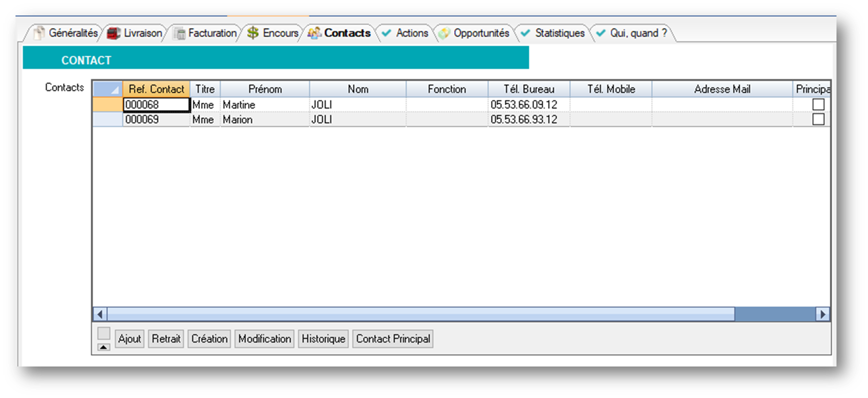Click the green dollar Encours icon
This screenshot has width=868, height=398.
pos(253,33)
